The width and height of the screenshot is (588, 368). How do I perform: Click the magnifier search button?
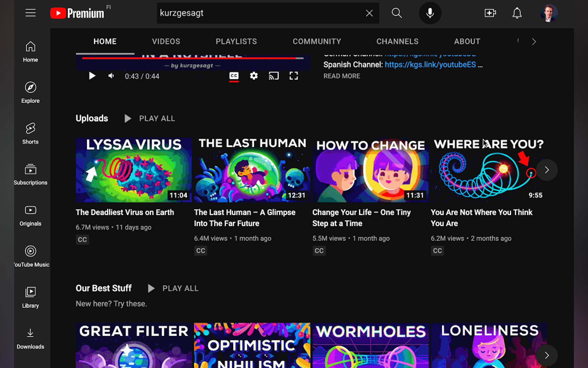pyautogui.click(x=397, y=13)
